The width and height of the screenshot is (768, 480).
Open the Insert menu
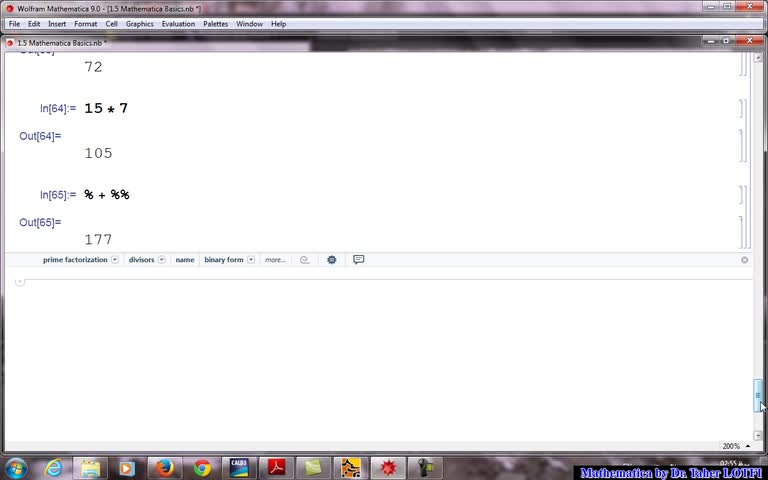click(x=57, y=24)
